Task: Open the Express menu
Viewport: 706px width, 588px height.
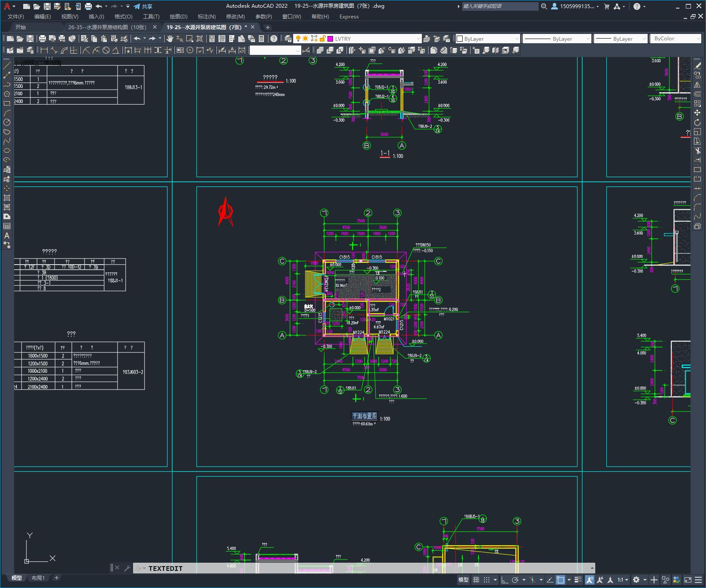Action: [349, 17]
